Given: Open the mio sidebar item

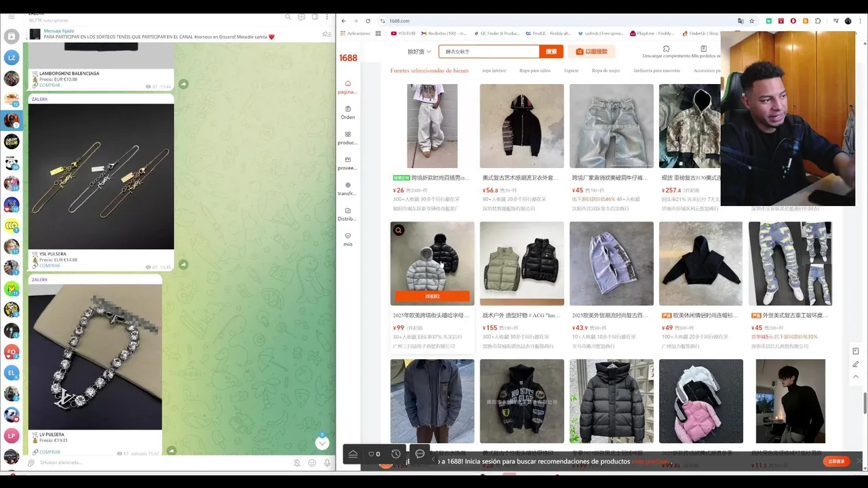Looking at the screenshot, I should click(348, 239).
